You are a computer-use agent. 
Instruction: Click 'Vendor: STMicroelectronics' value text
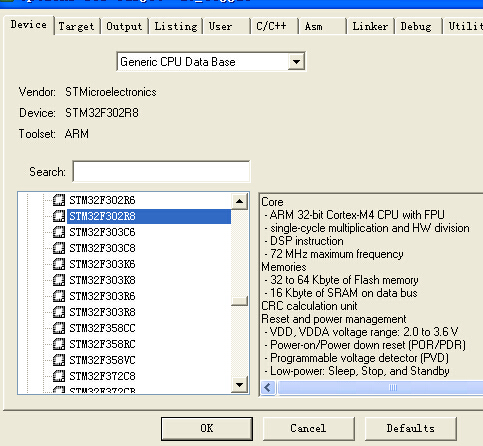111,92
